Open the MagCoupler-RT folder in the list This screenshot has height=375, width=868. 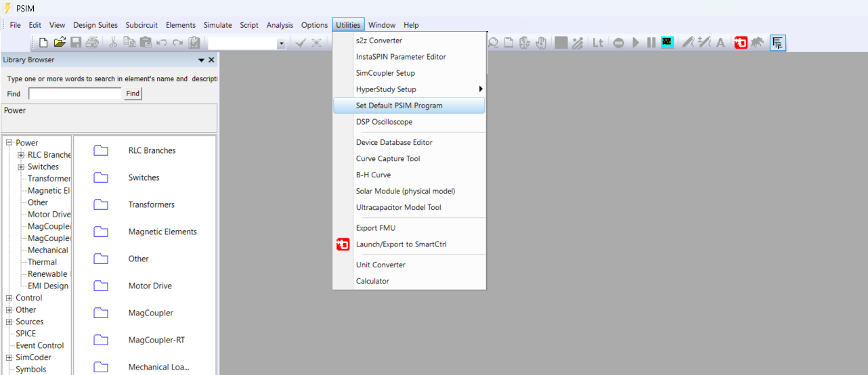[x=156, y=340]
